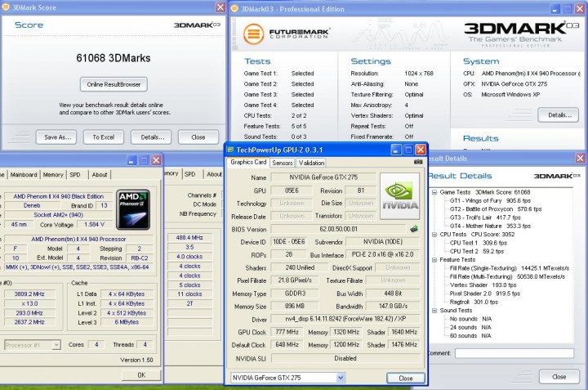The width and height of the screenshot is (588, 390).
Task: Maximize the GPU-Z window
Action: [x=408, y=150]
